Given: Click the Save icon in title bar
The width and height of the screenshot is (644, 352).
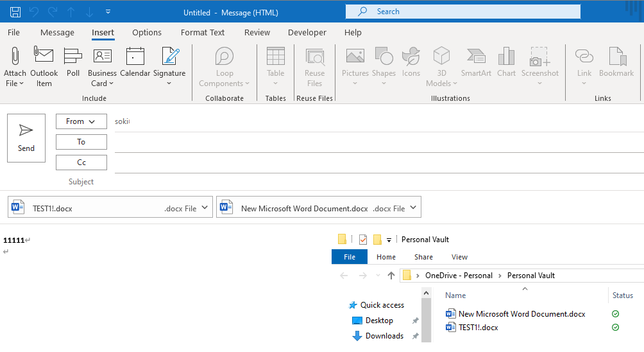Looking at the screenshot, I should click(15, 12).
